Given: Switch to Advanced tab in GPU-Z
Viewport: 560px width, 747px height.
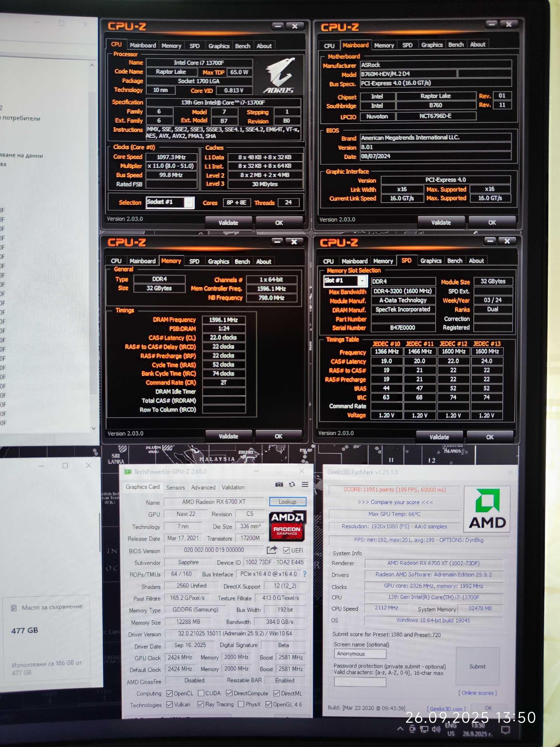Looking at the screenshot, I should point(203,487).
